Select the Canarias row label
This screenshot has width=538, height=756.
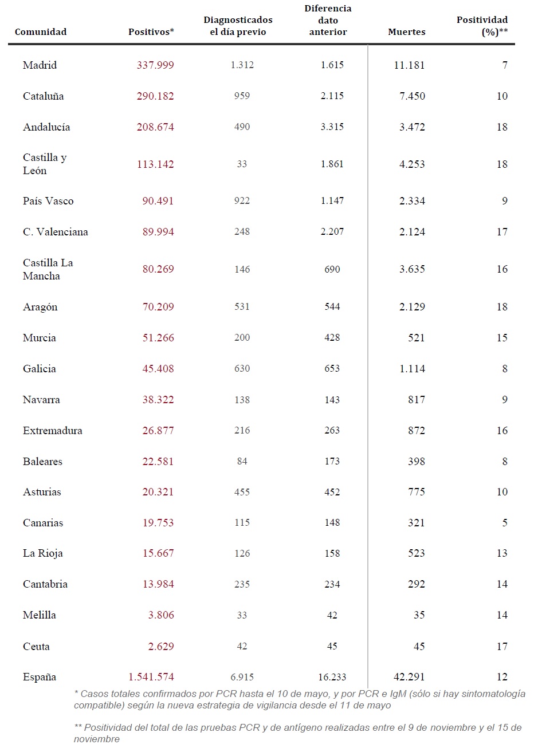point(43,523)
